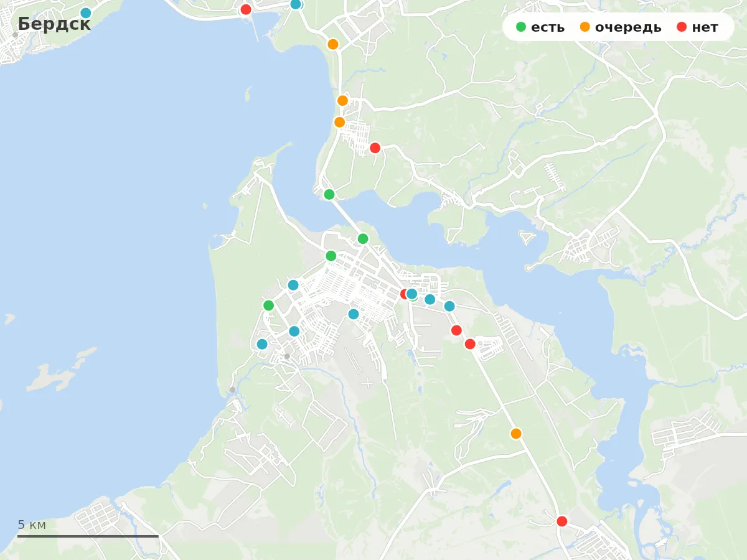Click the teal marker in Бердск's top-left district
Screen dimensions: 747x560
(x=86, y=13)
